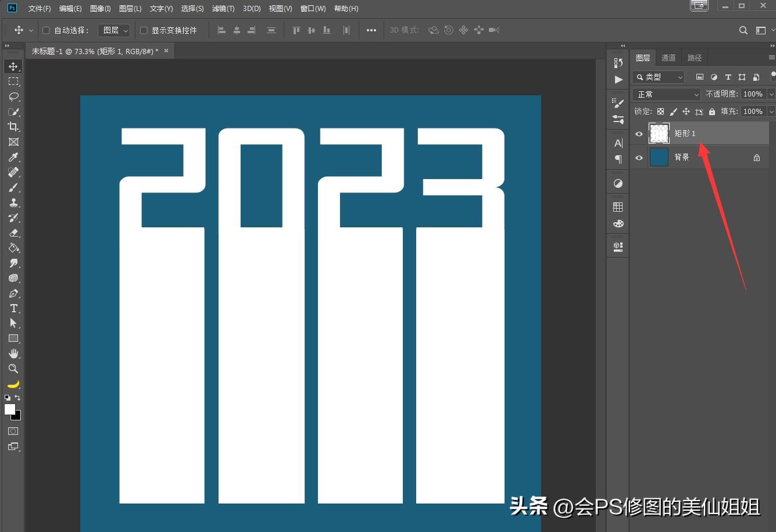Open the Character panel icon
Screen dimensions: 776x532
[618, 143]
